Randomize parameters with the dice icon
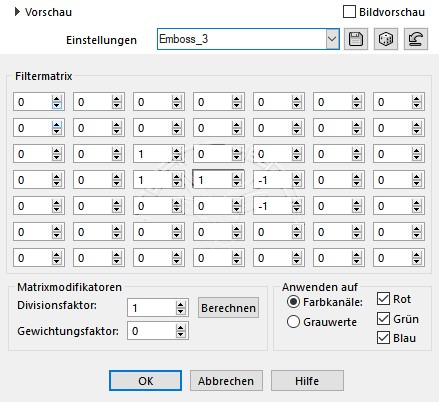 tap(386, 39)
